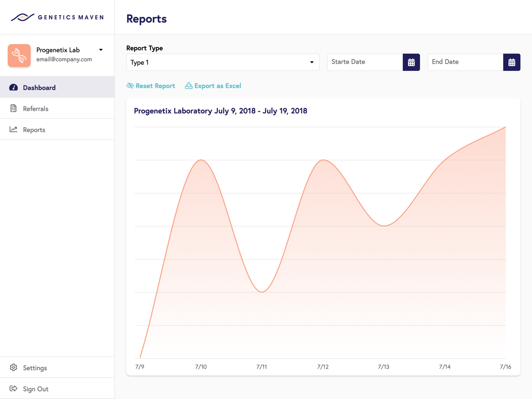Click the Export as Excel link
Image resolution: width=532 pixels, height=399 pixels.
213,86
